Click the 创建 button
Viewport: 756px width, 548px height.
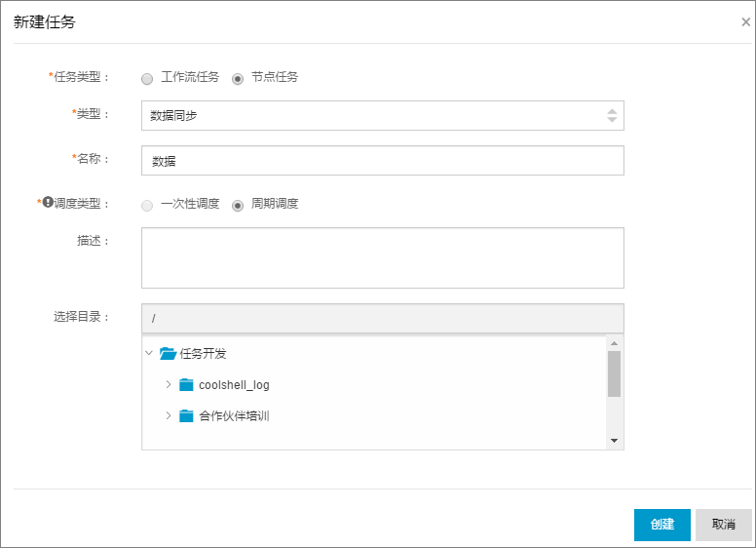[x=662, y=525]
